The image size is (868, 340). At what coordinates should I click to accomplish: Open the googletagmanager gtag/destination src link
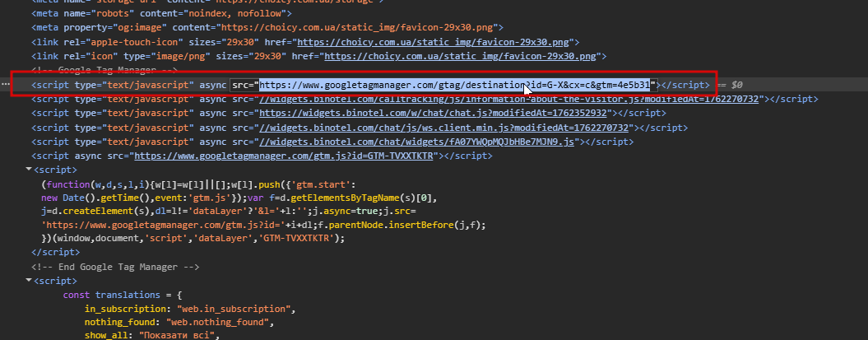click(x=454, y=85)
